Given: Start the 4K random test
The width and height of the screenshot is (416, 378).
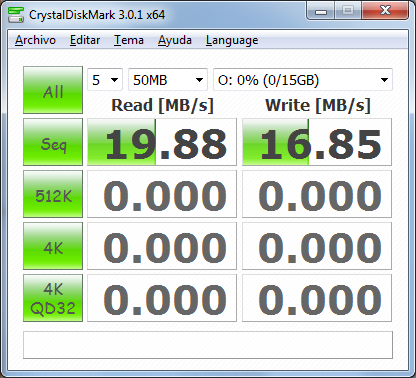Looking at the screenshot, I should click(x=53, y=246).
